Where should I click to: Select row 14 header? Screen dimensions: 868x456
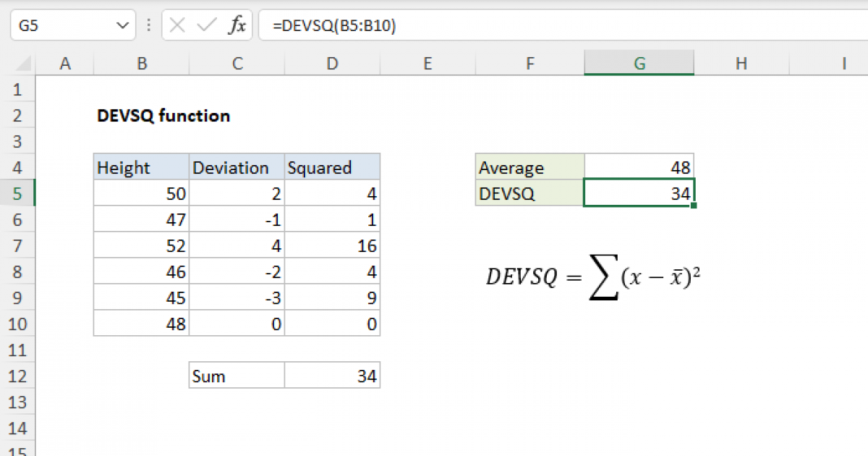[18, 428]
